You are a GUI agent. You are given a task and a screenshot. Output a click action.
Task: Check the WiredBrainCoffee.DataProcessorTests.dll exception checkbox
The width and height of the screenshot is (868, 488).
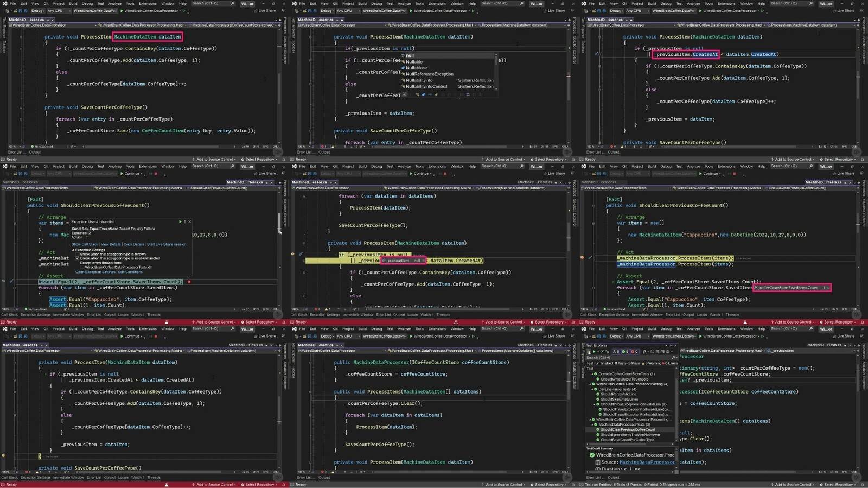tap(82, 267)
